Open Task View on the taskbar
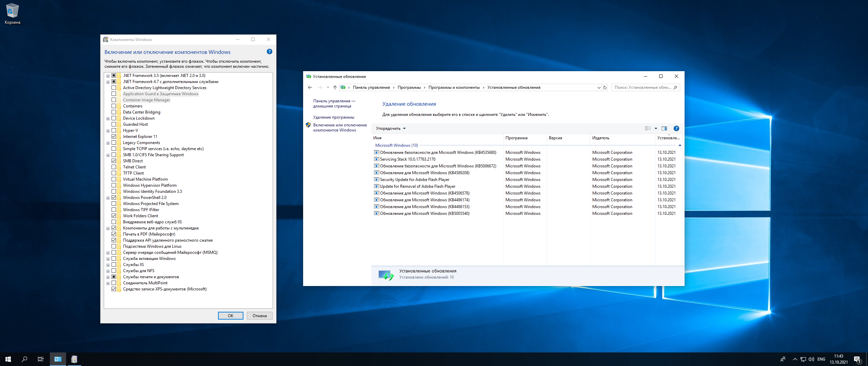 [41, 359]
